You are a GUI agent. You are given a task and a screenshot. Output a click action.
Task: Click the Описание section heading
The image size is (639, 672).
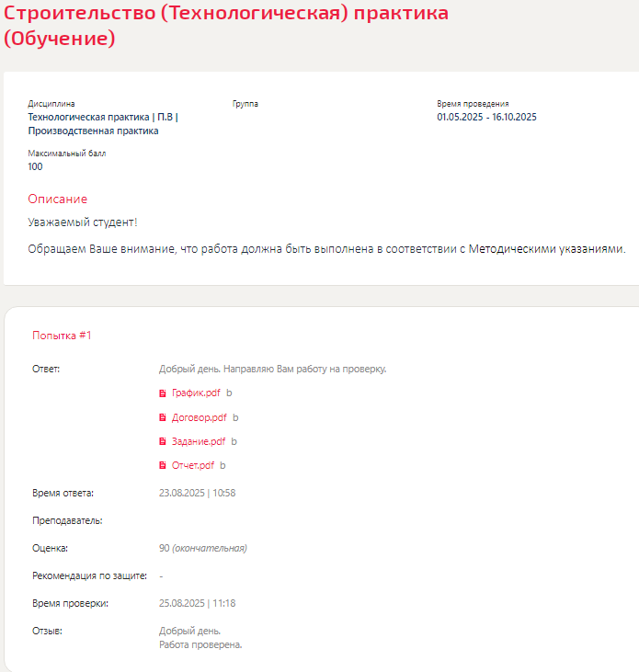(x=57, y=199)
